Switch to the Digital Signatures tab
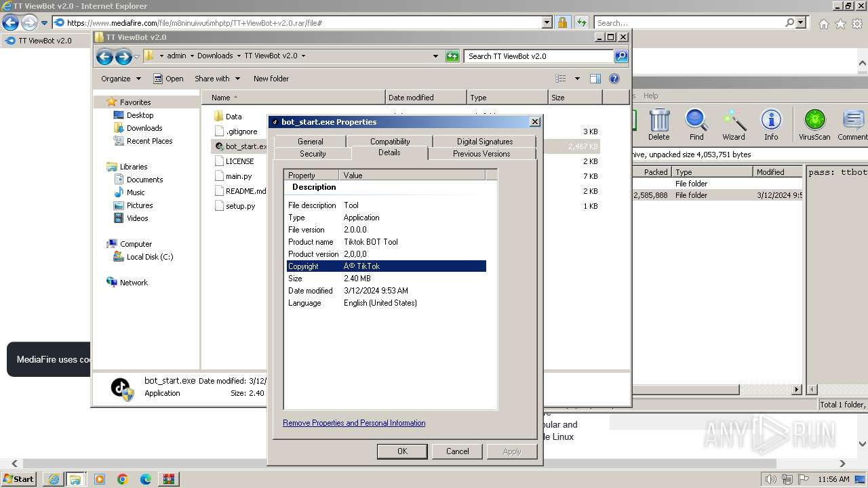Viewport: 868px width, 488px height. point(485,141)
